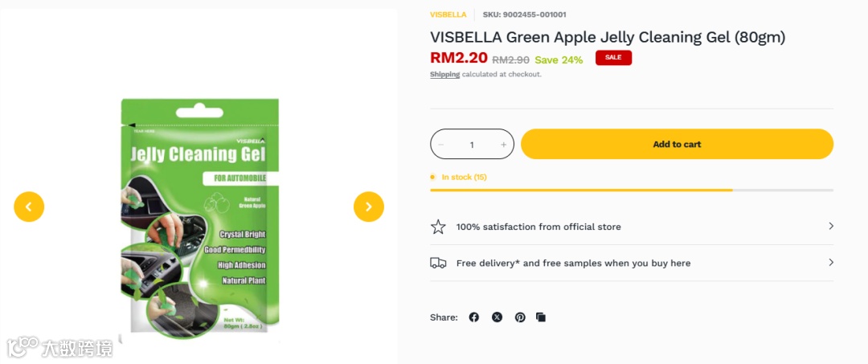Share product on X (Twitter)
868x364 pixels.
coord(497,317)
